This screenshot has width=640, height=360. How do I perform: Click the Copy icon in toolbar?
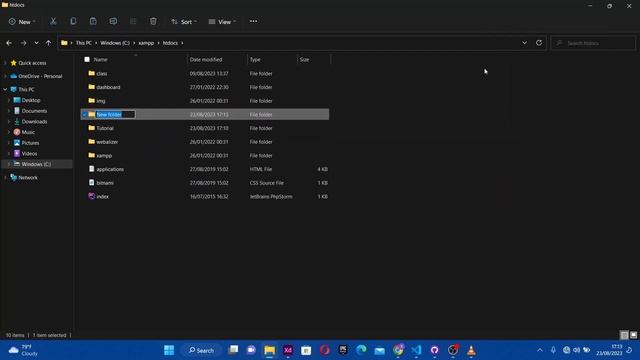click(x=73, y=21)
